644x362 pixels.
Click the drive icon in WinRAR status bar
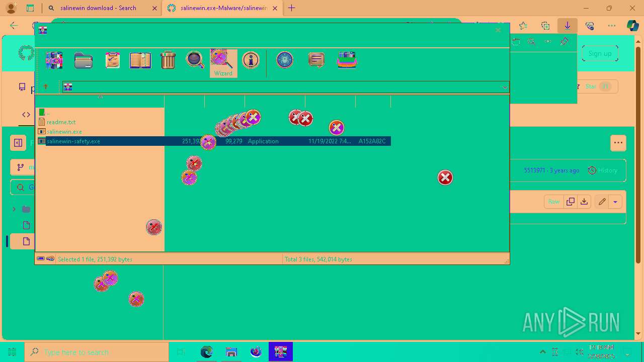[41, 259]
